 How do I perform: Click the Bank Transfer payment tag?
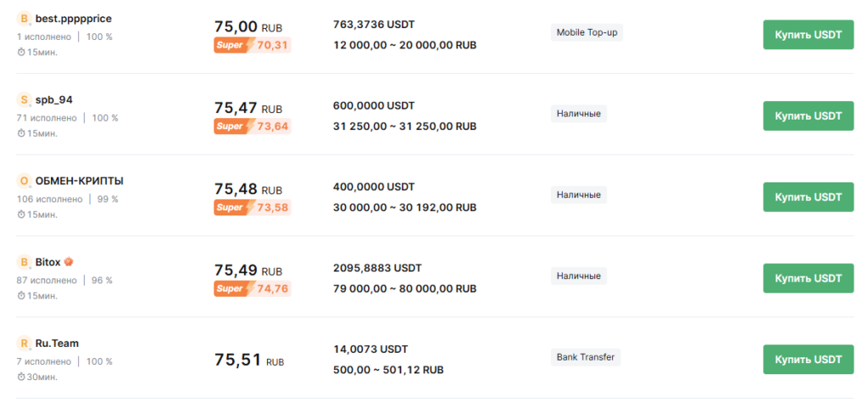(x=585, y=357)
